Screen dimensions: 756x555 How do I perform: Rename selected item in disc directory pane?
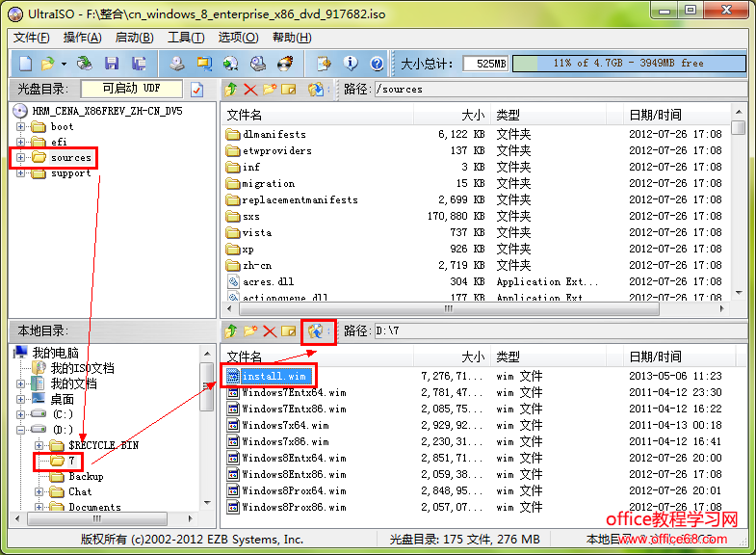click(x=288, y=90)
